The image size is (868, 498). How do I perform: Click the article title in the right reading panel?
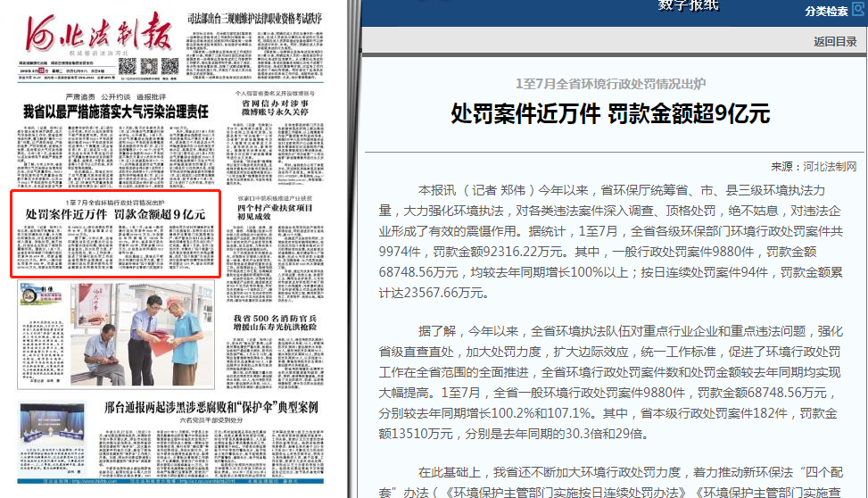tap(609, 113)
